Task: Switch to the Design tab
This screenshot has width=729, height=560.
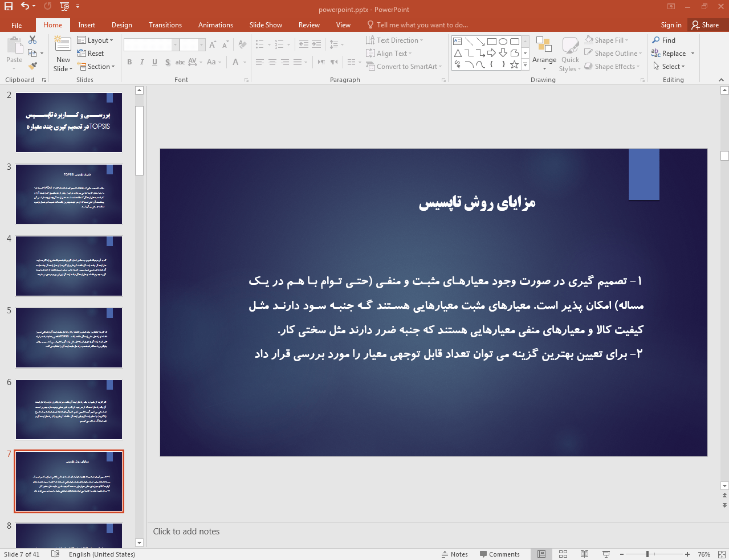Action: [121, 25]
